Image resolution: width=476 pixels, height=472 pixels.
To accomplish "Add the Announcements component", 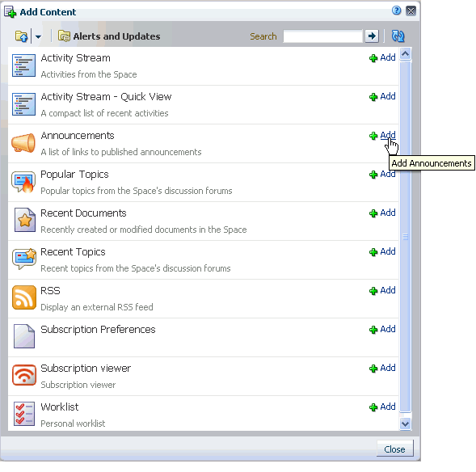I will click(x=388, y=135).
